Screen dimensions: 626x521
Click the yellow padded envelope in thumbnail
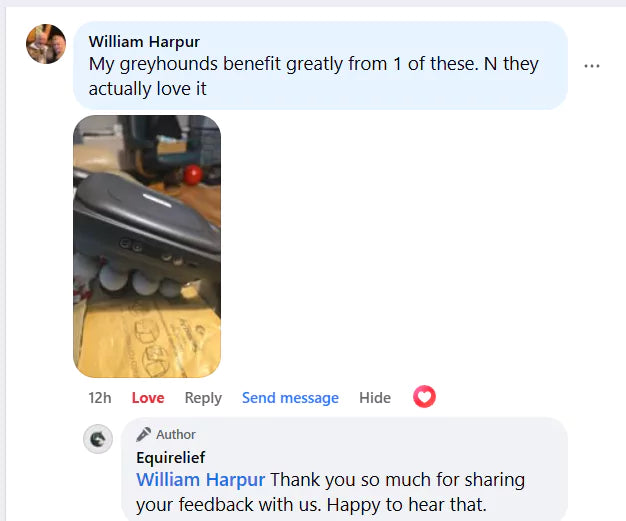click(149, 337)
